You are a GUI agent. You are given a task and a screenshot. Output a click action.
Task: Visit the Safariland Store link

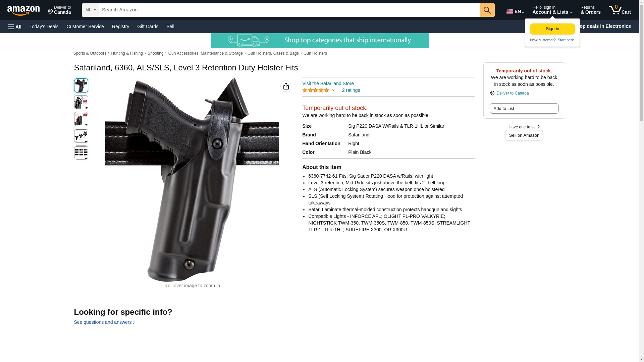coord(328,83)
